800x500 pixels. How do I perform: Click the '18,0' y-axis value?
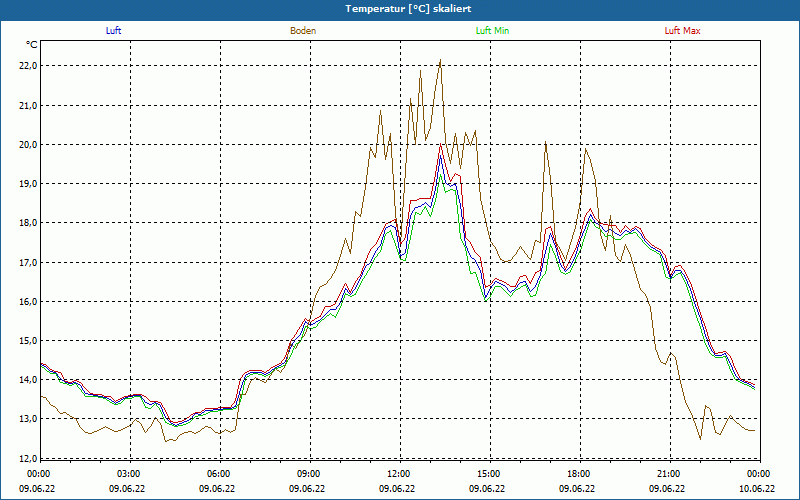point(29,223)
